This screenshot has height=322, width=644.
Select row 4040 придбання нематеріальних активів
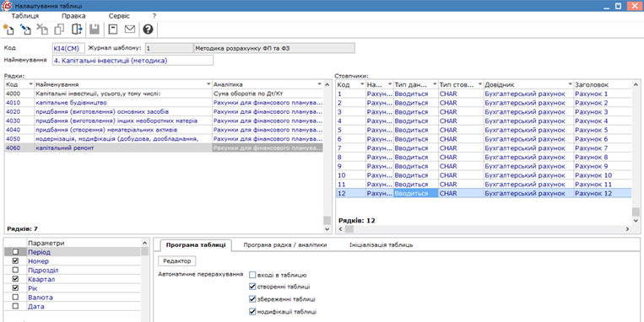pyautogui.click(x=164, y=130)
